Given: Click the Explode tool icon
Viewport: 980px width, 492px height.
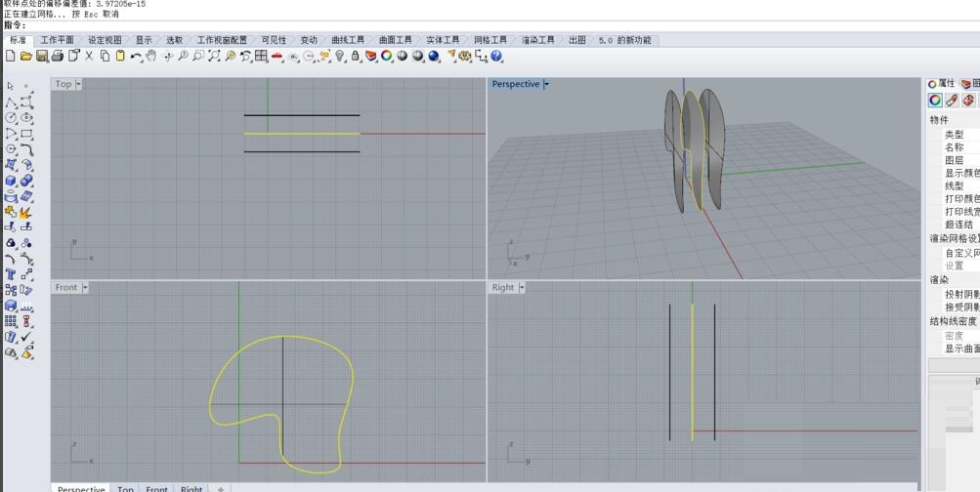Looking at the screenshot, I should (x=25, y=212).
